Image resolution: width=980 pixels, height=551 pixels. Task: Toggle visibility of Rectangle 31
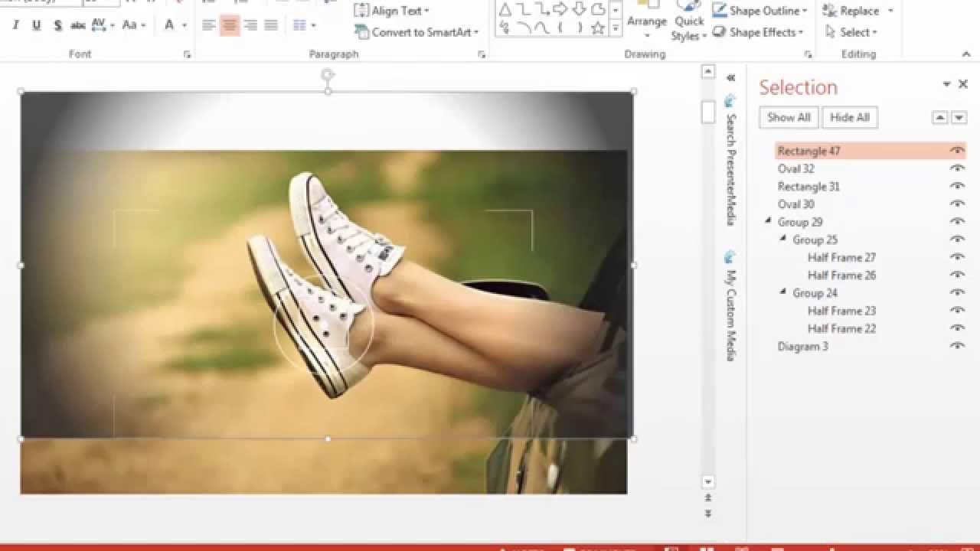[957, 186]
